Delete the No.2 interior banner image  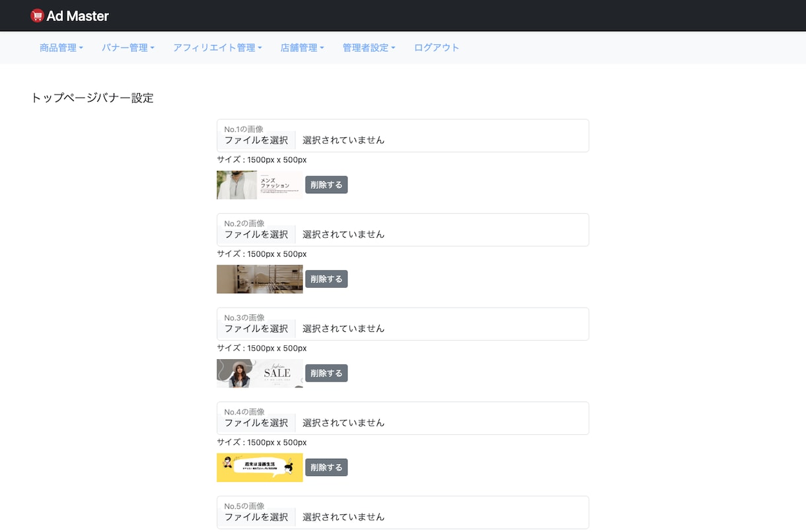click(326, 279)
